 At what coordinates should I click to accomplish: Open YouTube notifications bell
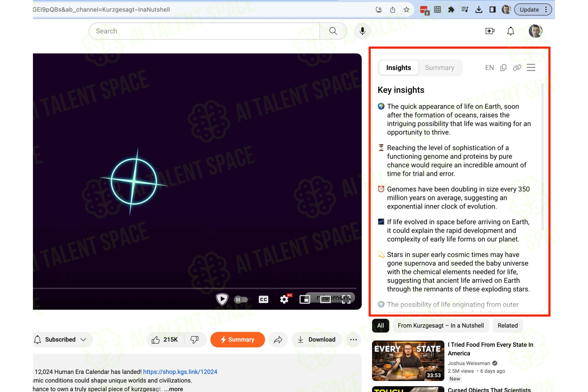coord(511,31)
